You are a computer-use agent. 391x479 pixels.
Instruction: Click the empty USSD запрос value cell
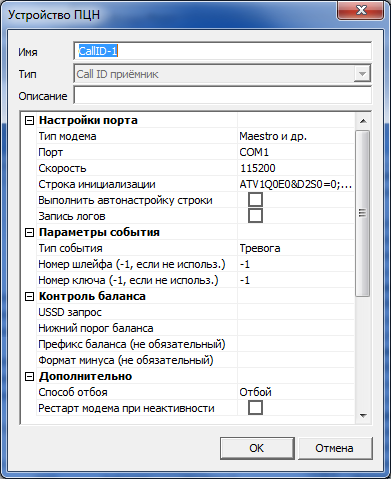[x=296, y=312]
